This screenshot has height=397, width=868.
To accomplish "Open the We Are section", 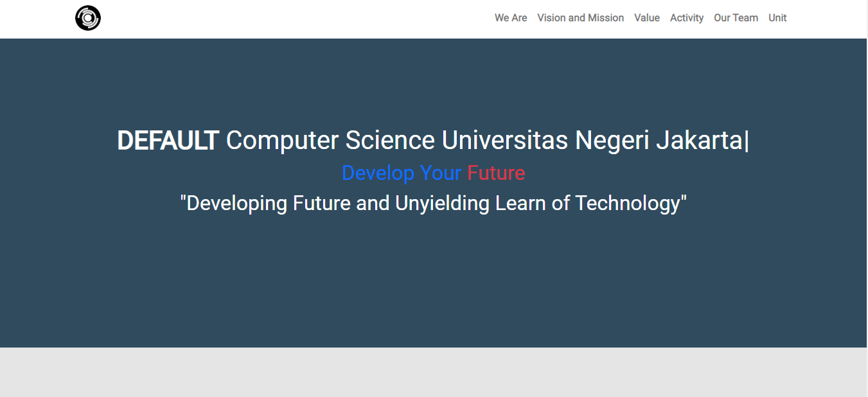I will (x=511, y=17).
